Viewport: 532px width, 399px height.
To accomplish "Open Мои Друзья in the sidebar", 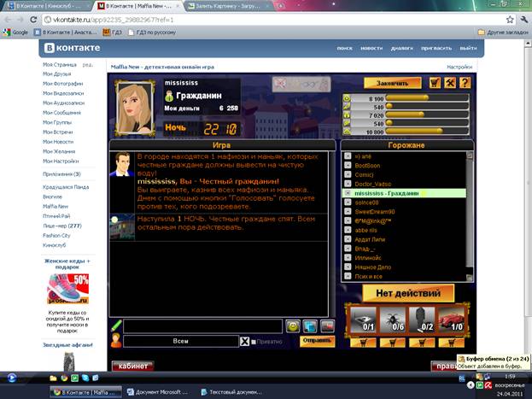I will coord(57,73).
